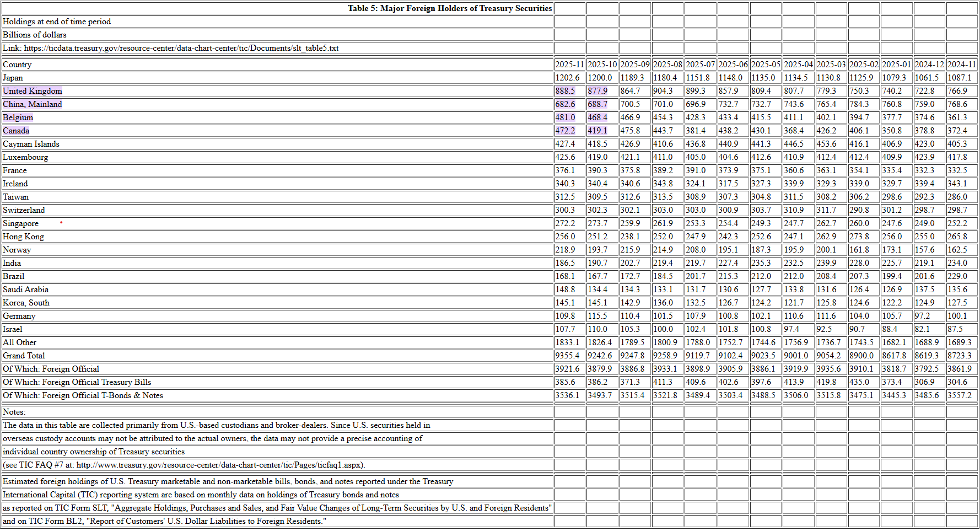The width and height of the screenshot is (980, 531).
Task: Click the 'Country' header cell
Action: click(17, 65)
